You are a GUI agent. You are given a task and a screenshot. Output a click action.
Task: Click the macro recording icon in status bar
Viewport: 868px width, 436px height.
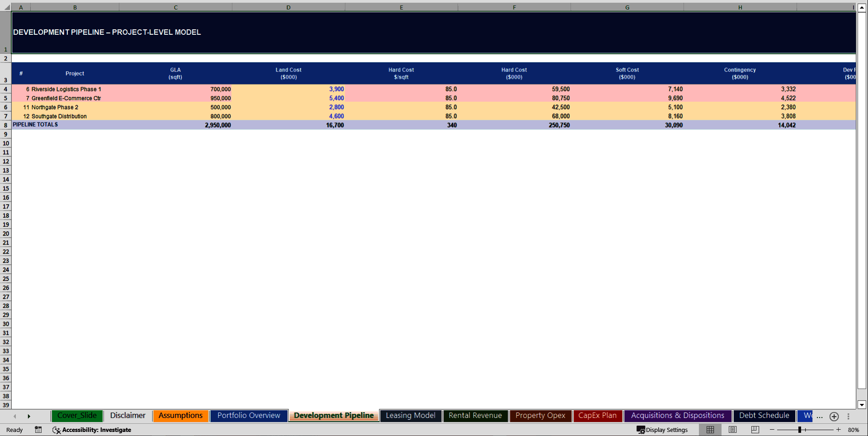coord(38,430)
